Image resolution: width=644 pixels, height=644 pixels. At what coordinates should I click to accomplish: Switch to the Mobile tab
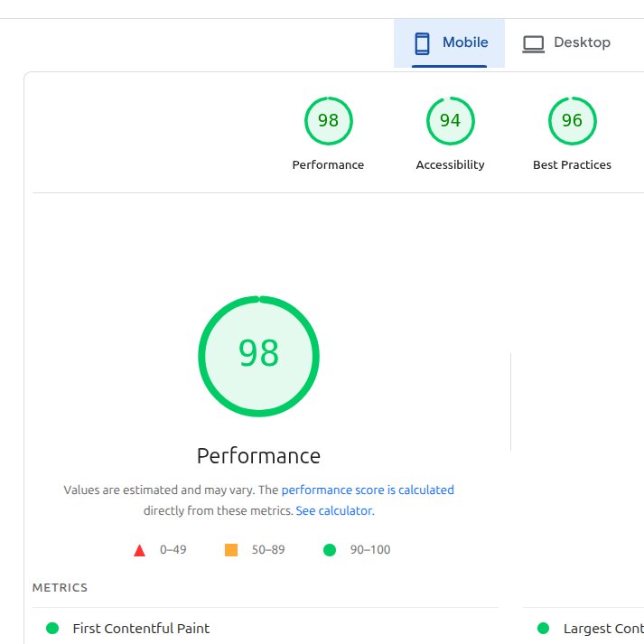[449, 42]
